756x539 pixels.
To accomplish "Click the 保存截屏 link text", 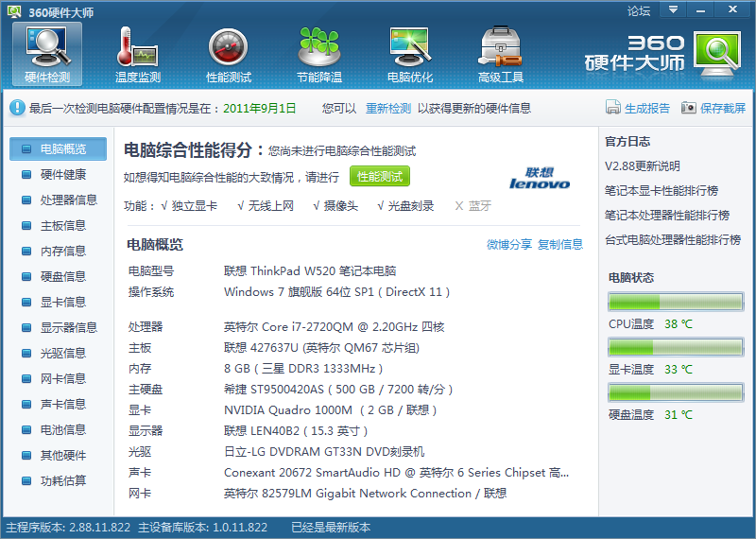I will (723, 108).
